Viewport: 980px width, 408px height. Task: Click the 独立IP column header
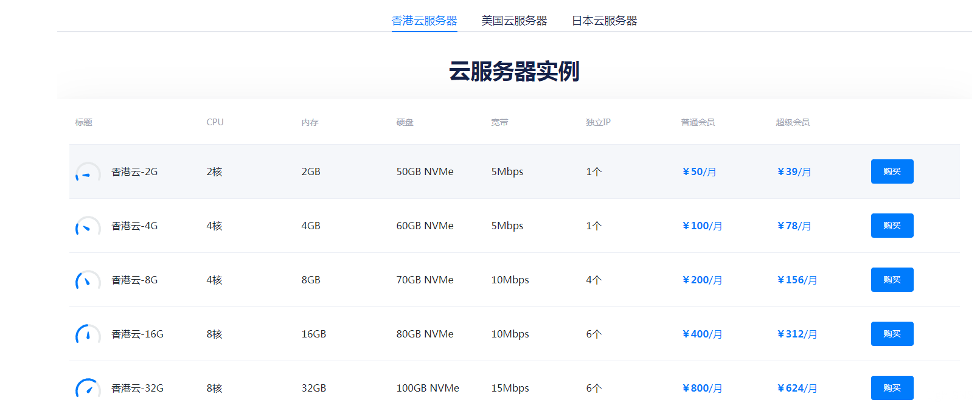(599, 122)
